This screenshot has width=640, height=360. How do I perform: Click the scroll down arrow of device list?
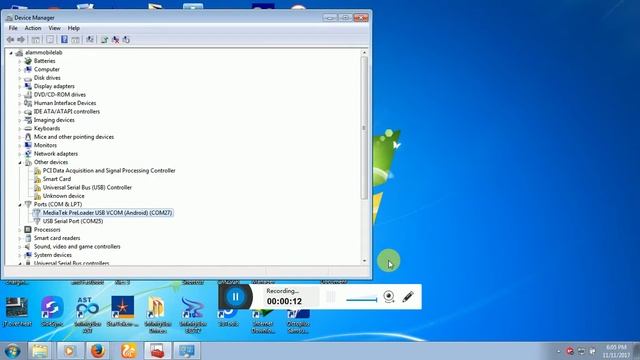coord(364,261)
